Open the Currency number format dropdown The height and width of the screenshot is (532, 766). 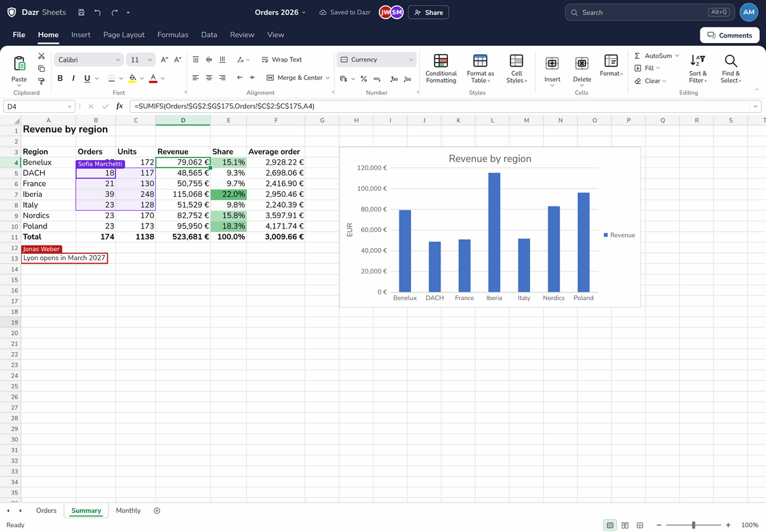[x=376, y=59]
